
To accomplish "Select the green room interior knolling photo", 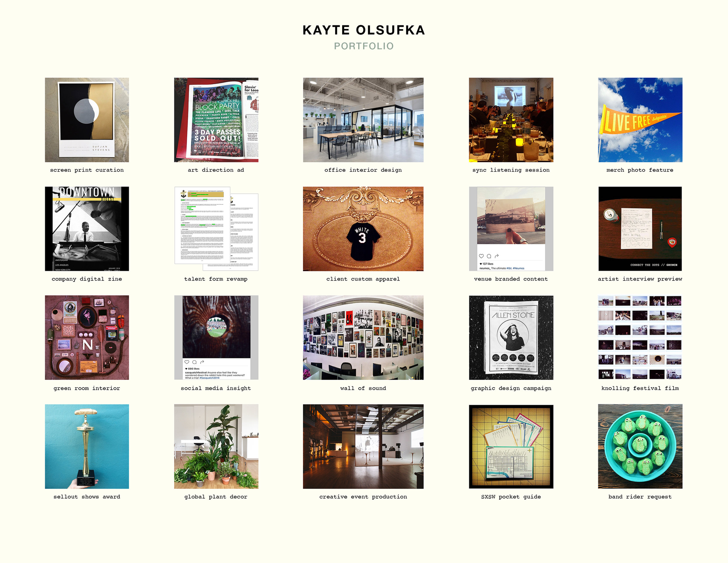I will [x=87, y=337].
